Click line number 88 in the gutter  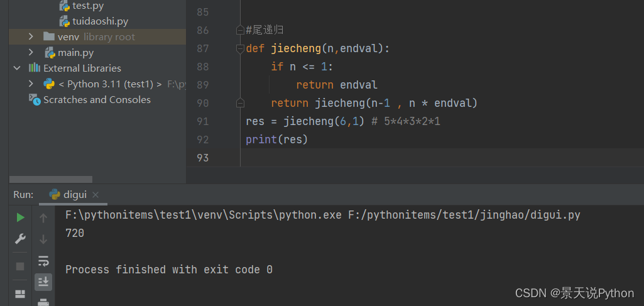point(203,67)
